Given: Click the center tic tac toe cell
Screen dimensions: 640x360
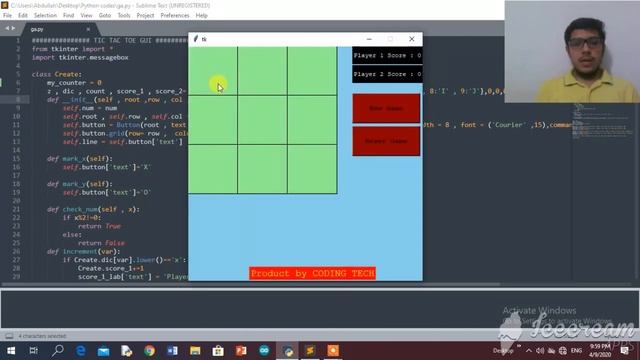Looking at the screenshot, I should click(x=262, y=120).
